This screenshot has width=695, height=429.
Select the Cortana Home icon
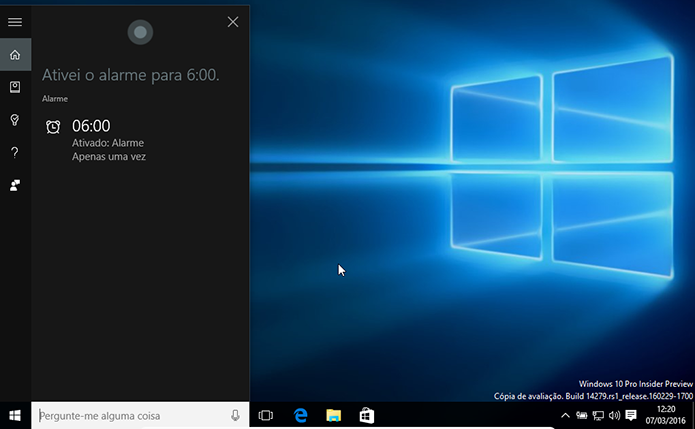15,55
